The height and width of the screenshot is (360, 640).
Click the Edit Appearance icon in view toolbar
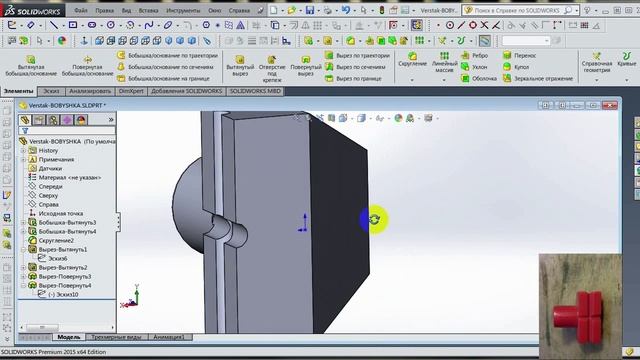[x=398, y=118]
